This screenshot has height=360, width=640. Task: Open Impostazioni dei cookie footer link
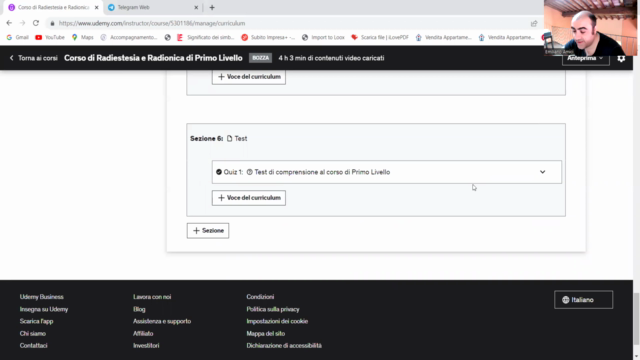[277, 321]
